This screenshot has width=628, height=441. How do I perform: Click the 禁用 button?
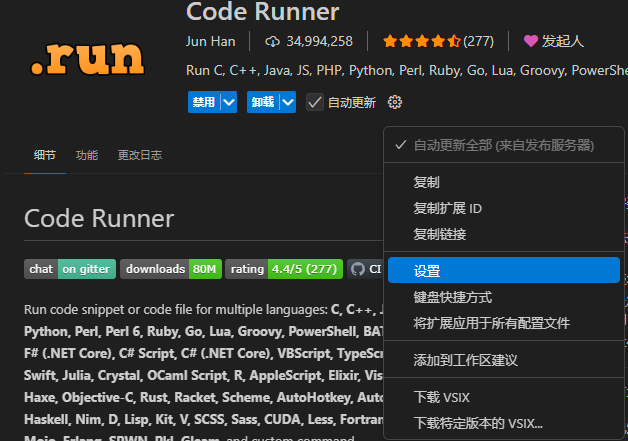pos(203,102)
